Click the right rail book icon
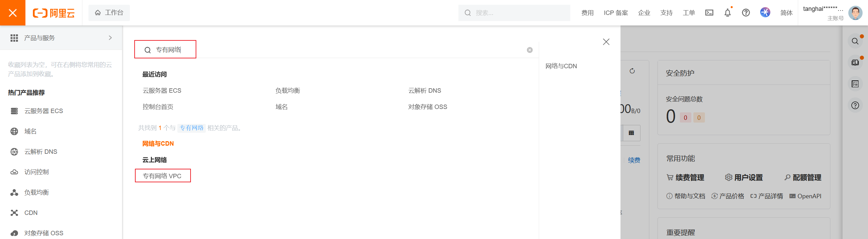 coord(855,62)
